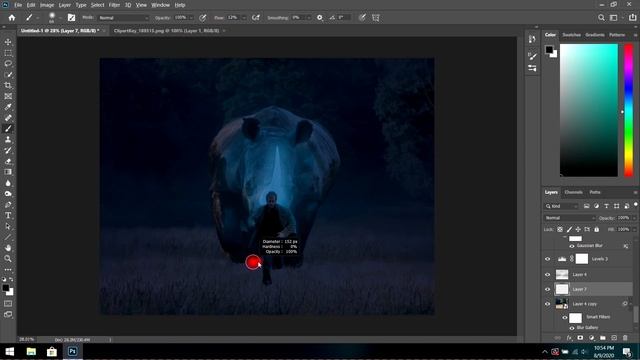Image resolution: width=640 pixels, height=360 pixels.
Task: Select the Crop tool
Action: coord(8,85)
